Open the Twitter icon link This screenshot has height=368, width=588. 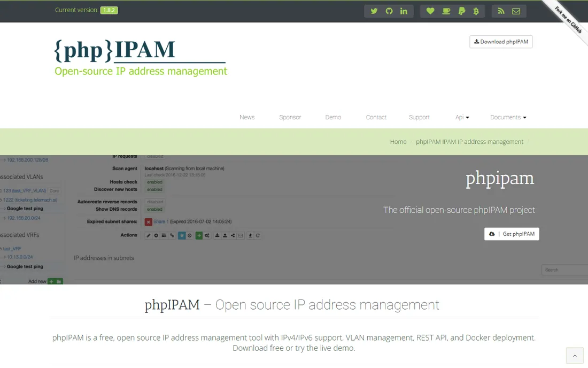pos(374,11)
